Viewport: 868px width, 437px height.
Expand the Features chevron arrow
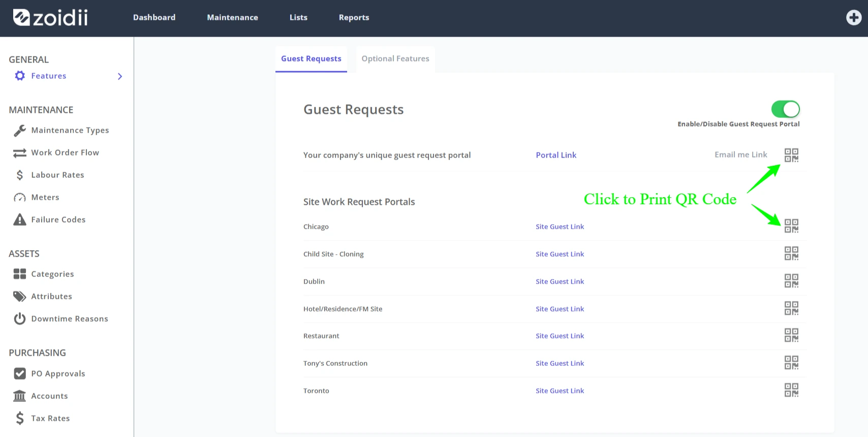pos(120,76)
